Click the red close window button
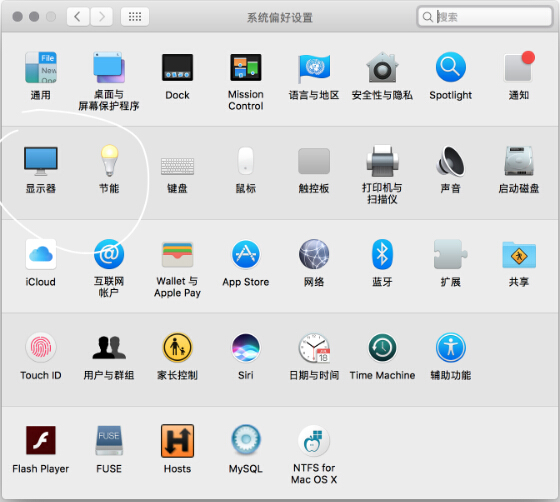The image size is (560, 502). coord(18,16)
